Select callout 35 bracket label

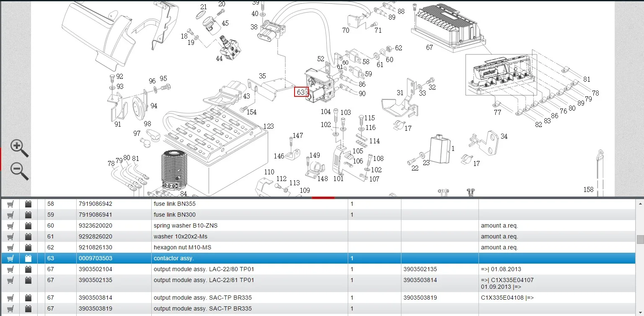[x=262, y=76]
